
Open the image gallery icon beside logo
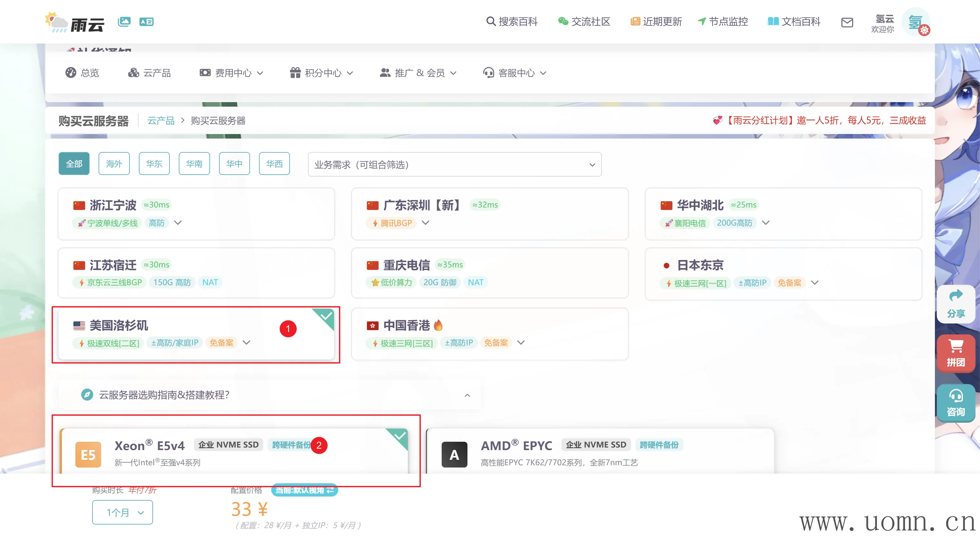pyautogui.click(x=124, y=22)
